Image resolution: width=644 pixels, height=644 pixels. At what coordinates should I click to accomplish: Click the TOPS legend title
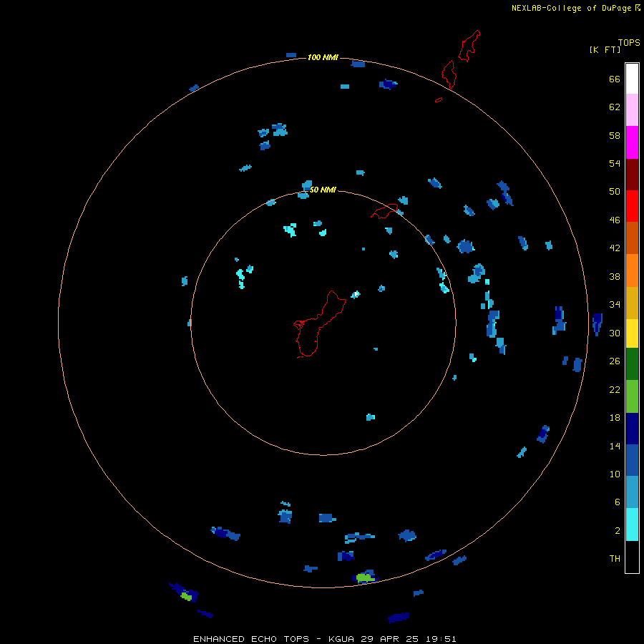[629, 42]
